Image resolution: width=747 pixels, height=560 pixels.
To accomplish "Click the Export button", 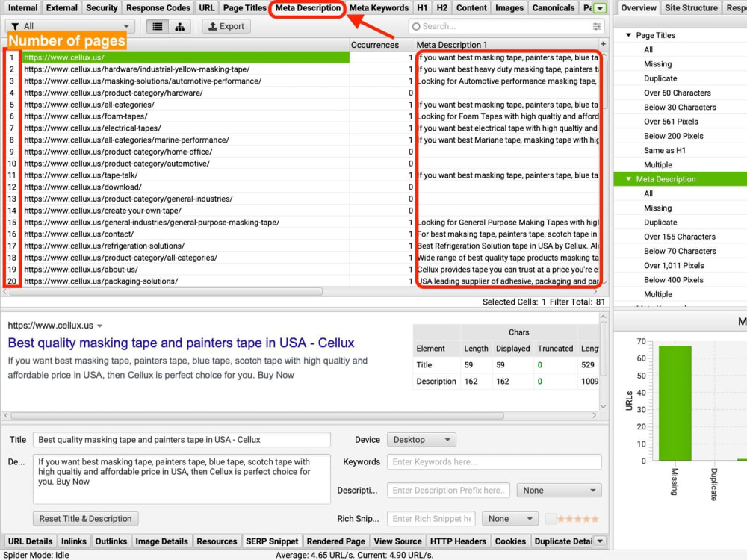I will point(226,27).
